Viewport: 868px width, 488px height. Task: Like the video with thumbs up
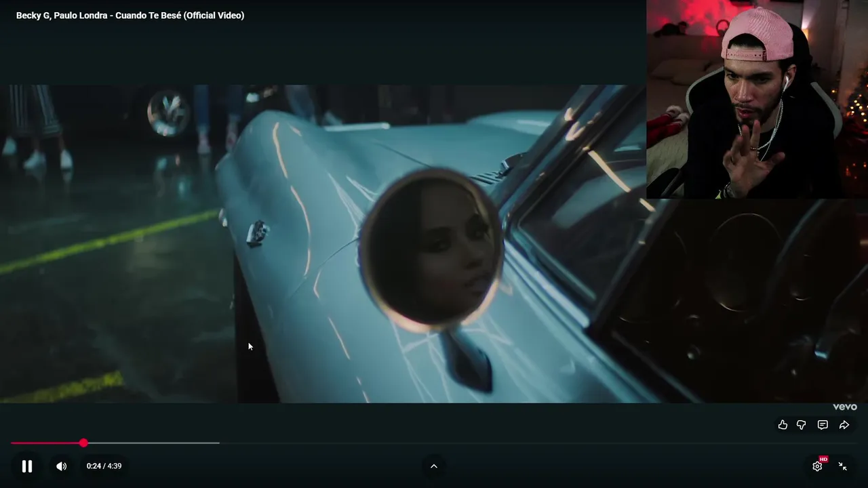(x=783, y=425)
